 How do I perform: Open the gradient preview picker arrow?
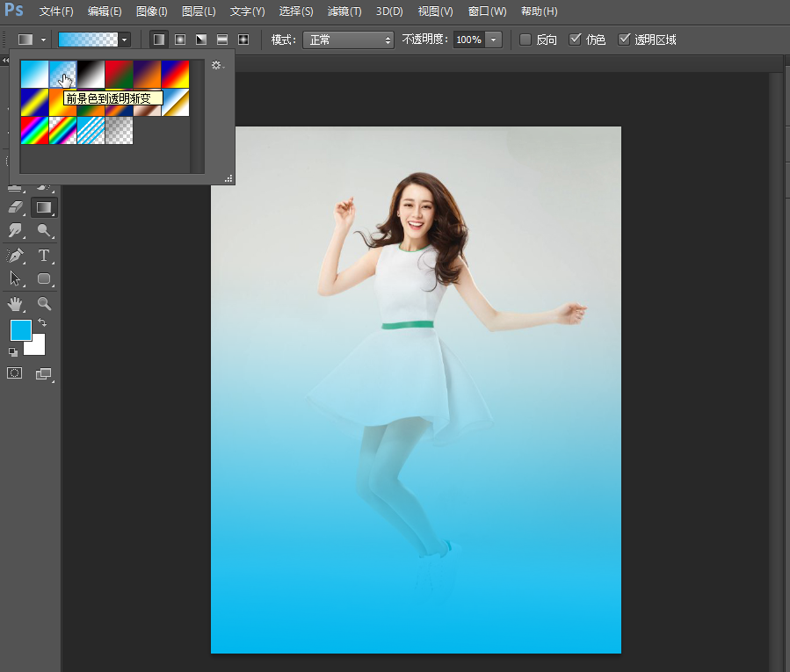[124, 40]
